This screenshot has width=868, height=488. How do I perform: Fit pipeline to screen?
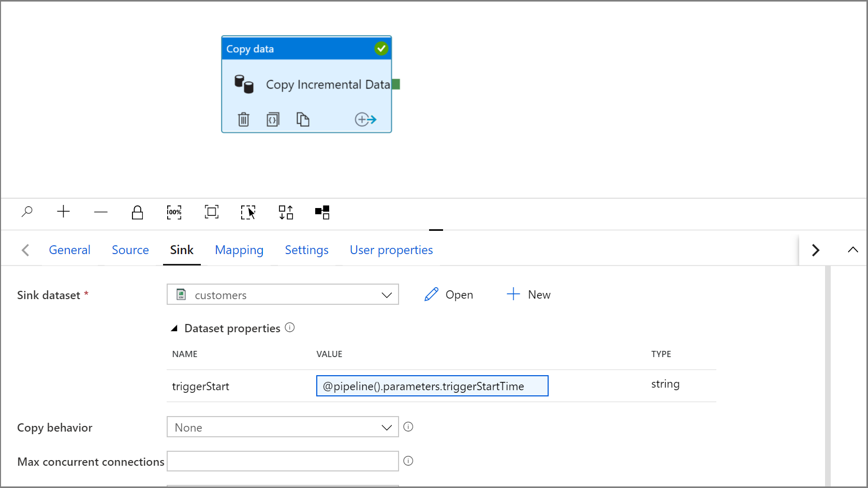coord(212,212)
